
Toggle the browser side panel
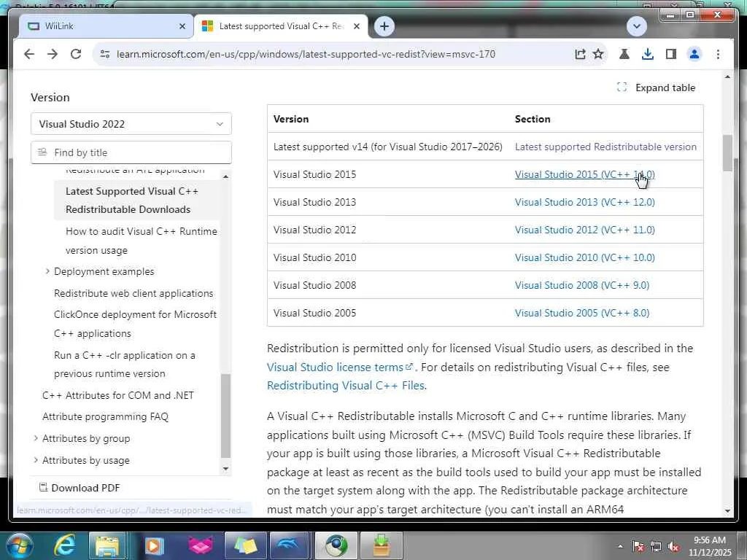[x=671, y=54]
